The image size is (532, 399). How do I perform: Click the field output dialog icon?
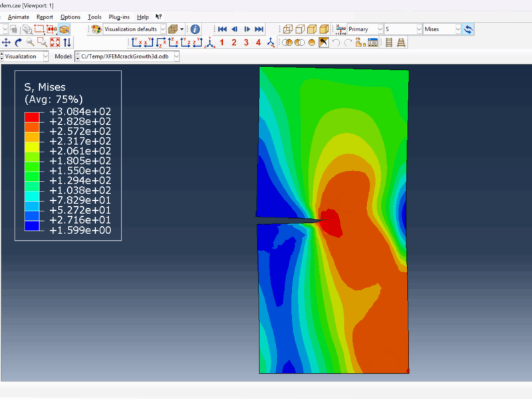340,29
